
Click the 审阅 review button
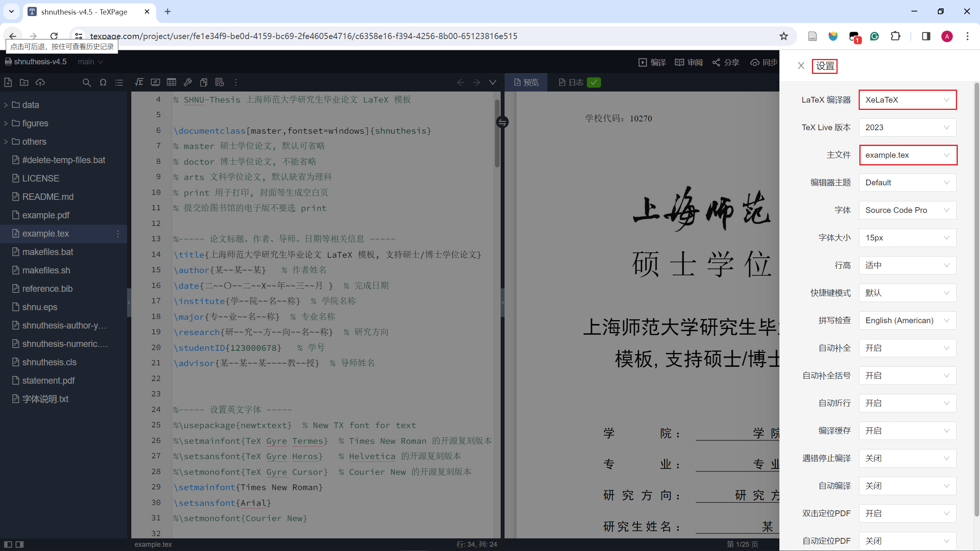point(689,62)
